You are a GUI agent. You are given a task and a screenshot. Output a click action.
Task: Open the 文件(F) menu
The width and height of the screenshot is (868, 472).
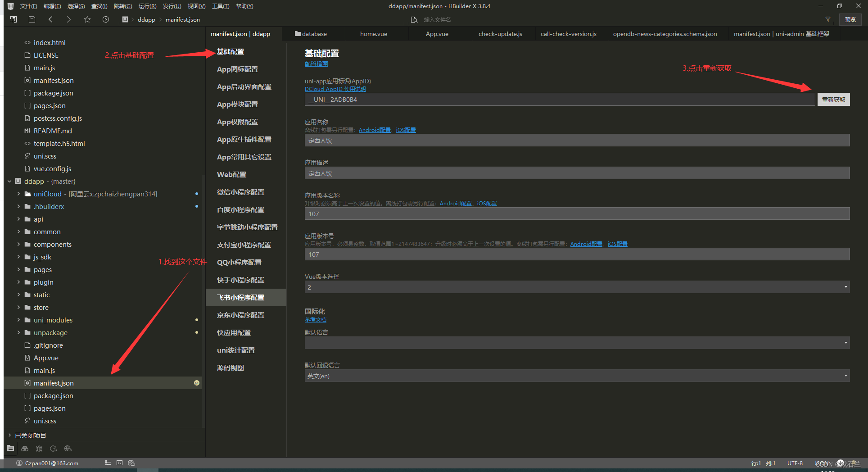(28, 6)
